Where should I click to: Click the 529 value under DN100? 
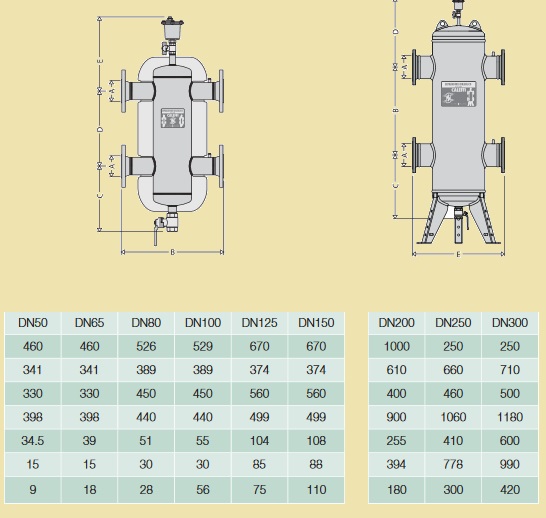point(203,346)
